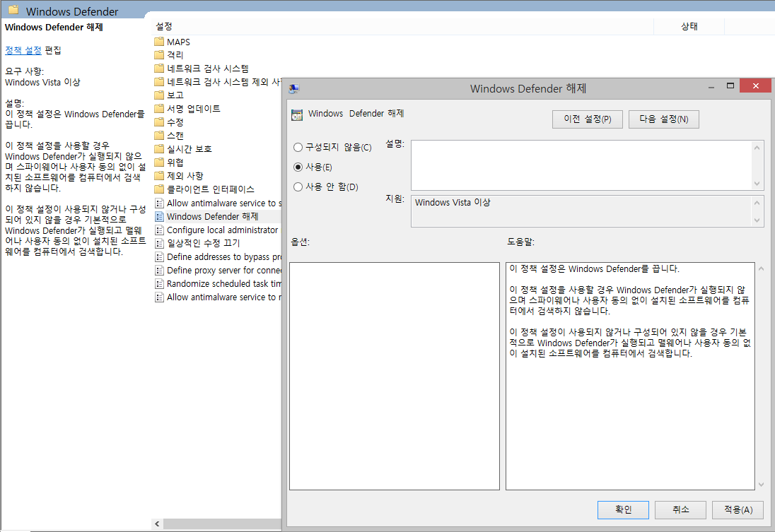This screenshot has width=775, height=532.
Task: Apply changes with 적용(A) button
Action: pyautogui.click(x=738, y=510)
